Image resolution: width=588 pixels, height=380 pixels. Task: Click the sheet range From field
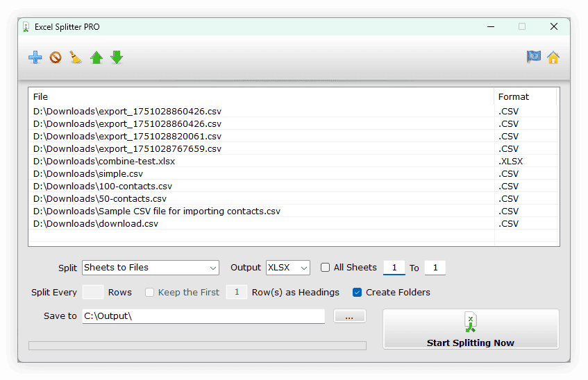[x=394, y=268]
